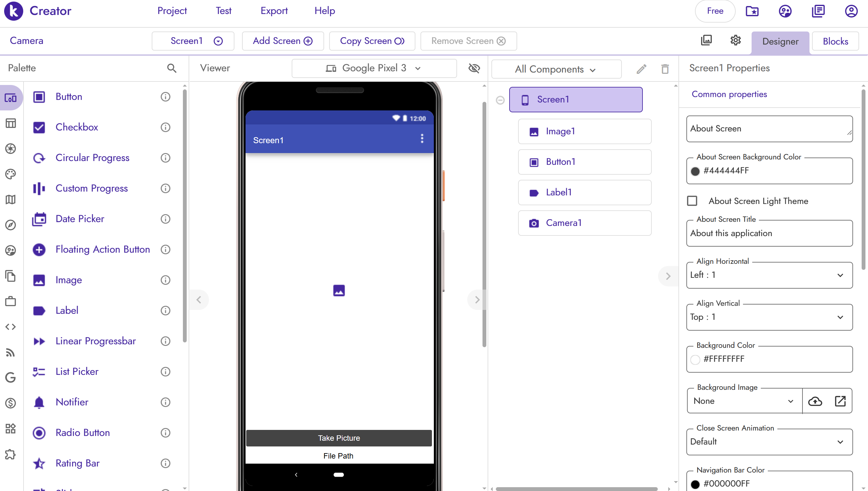Enable About Screen Light Theme checkbox

(692, 201)
